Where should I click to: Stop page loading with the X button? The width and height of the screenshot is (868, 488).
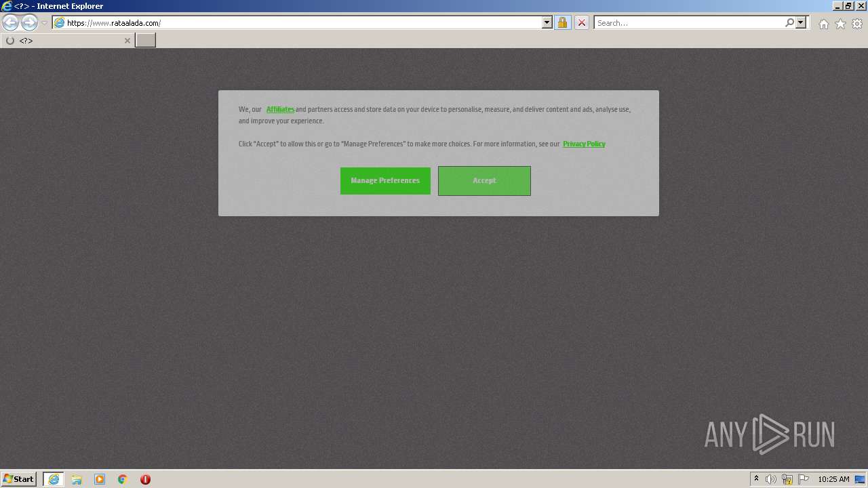click(582, 23)
